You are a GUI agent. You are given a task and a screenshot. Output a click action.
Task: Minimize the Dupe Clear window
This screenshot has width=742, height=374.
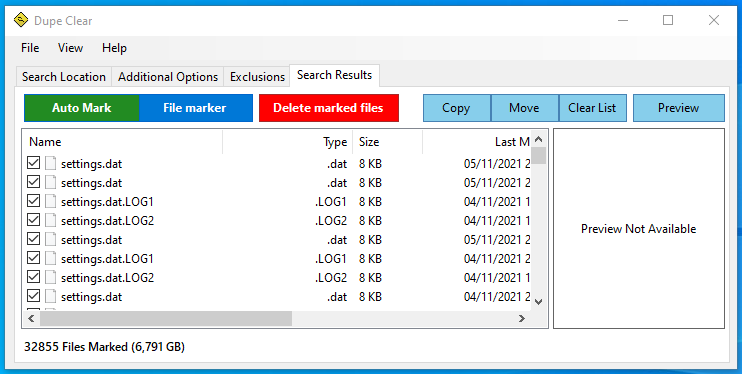[x=623, y=20]
